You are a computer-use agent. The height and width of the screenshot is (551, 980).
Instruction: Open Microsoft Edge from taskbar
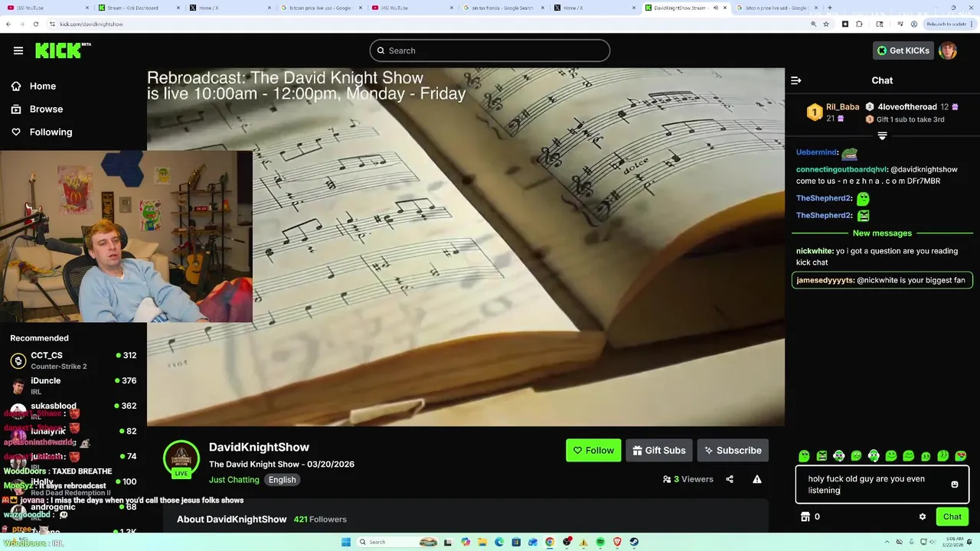(x=499, y=542)
